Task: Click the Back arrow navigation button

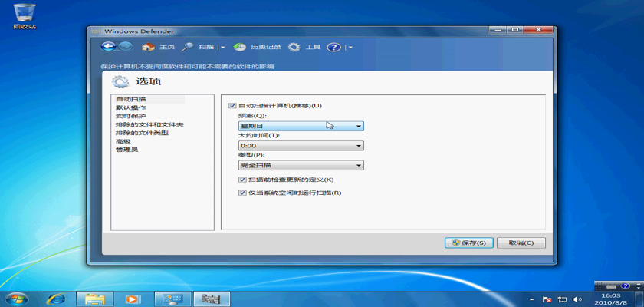Action: (x=108, y=47)
